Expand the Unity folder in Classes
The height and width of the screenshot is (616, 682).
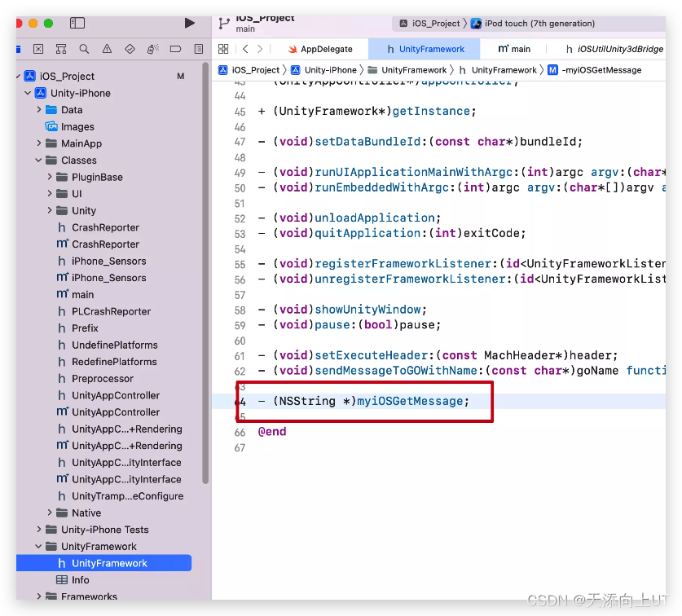coord(50,210)
